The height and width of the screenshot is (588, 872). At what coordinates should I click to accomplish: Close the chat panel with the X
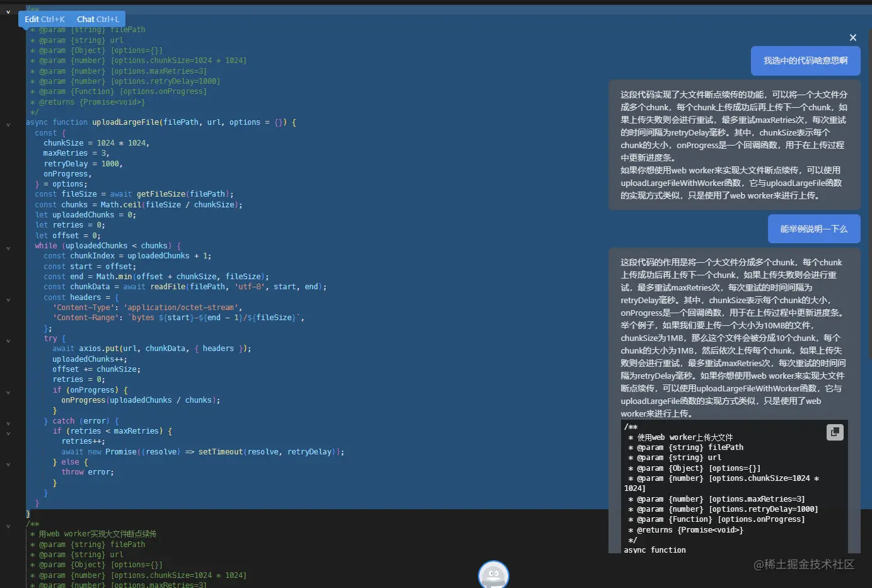tap(853, 38)
